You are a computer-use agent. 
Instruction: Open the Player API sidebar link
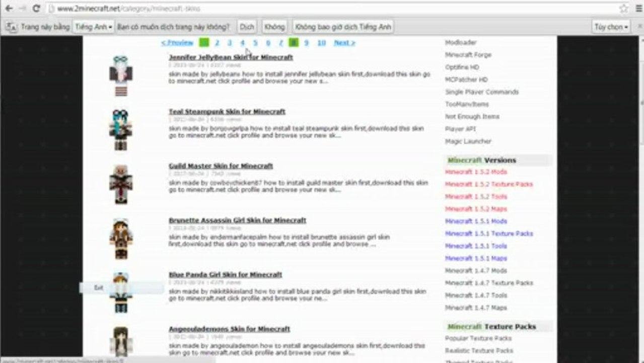(x=461, y=129)
